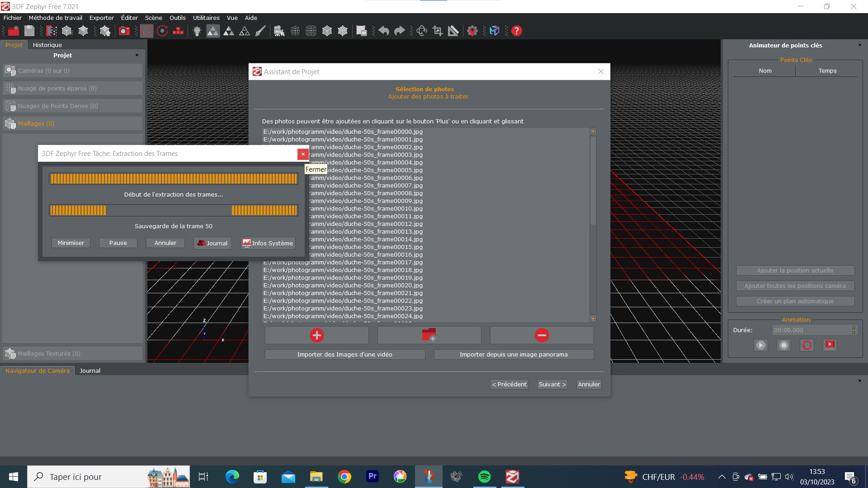Click the wireframe triangles view icon
The width and height of the screenshot is (868, 488).
point(245,31)
